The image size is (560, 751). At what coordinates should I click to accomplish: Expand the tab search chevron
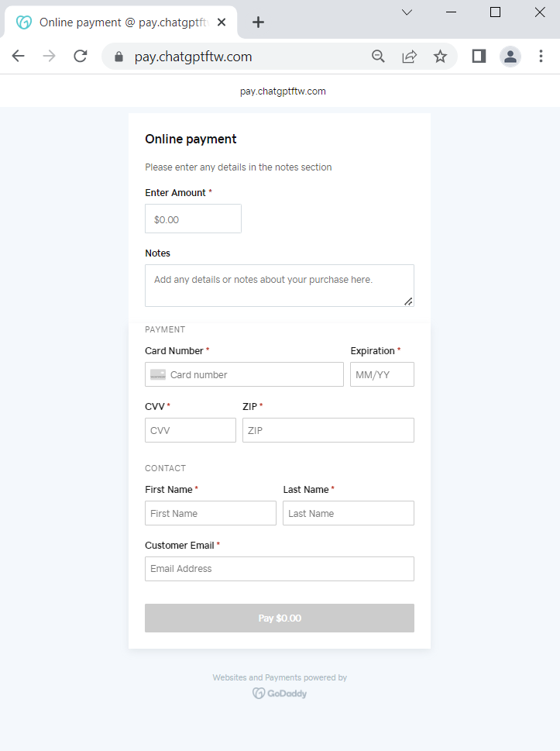click(x=407, y=12)
